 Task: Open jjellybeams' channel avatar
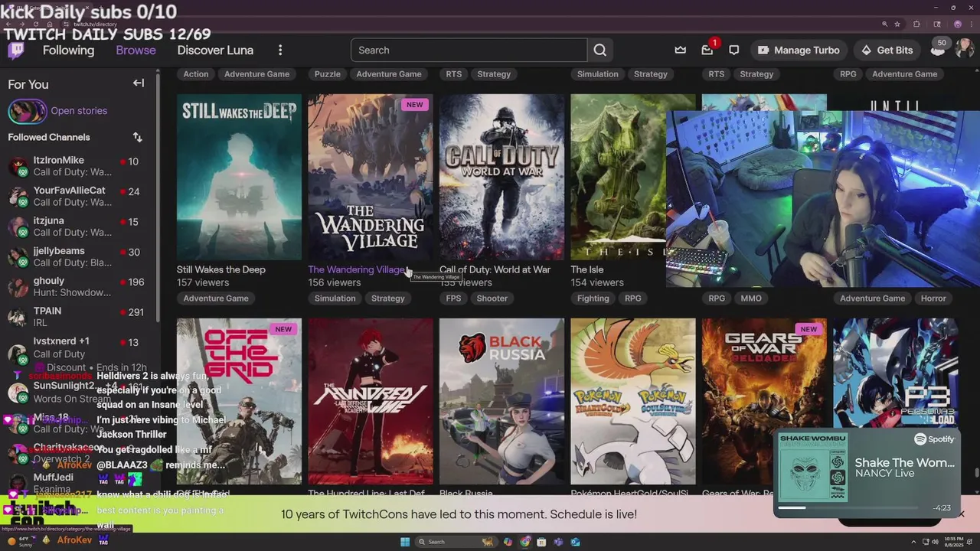[x=18, y=256]
